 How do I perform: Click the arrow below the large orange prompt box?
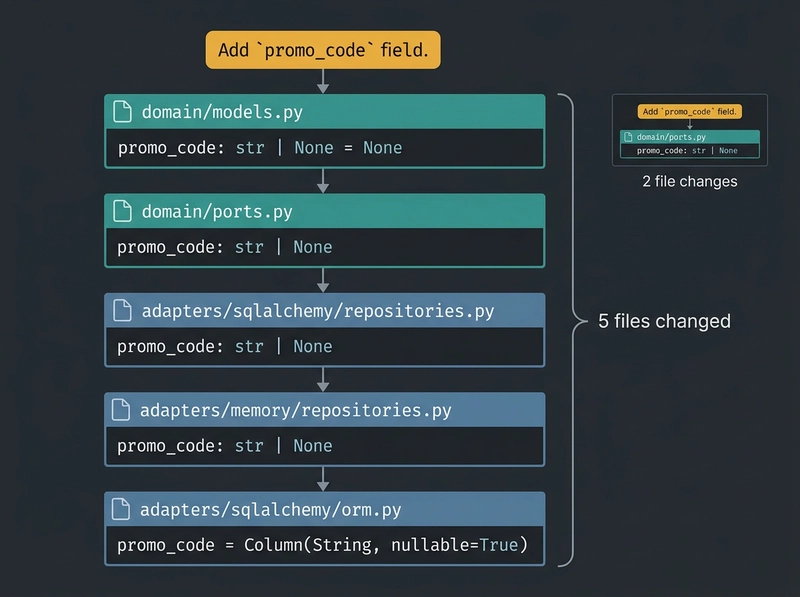(x=323, y=81)
